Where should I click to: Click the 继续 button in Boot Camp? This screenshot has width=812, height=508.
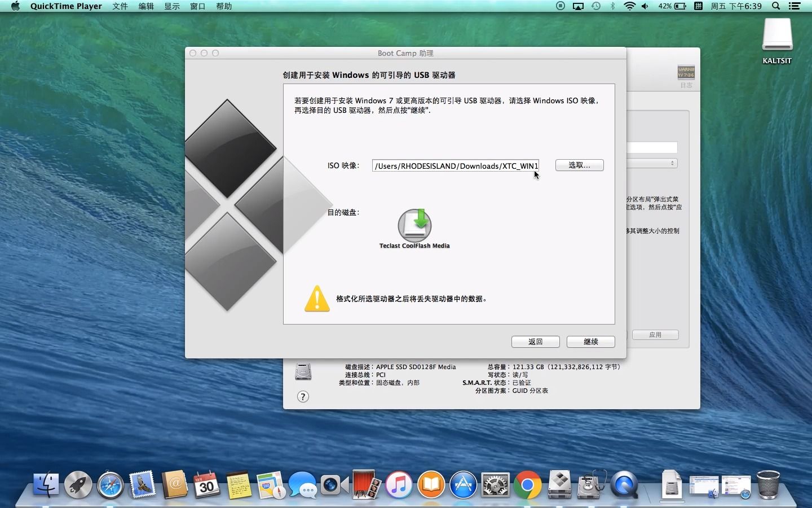(590, 341)
